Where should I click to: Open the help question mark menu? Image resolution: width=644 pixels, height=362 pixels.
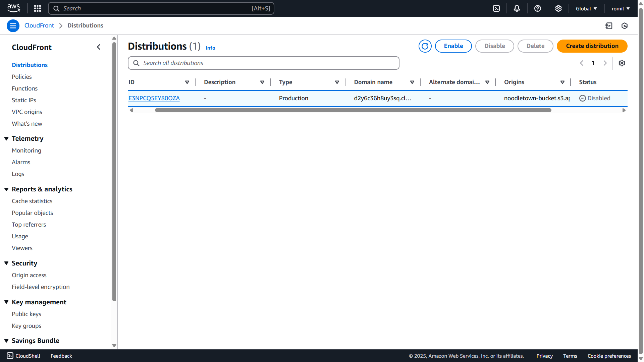[538, 8]
